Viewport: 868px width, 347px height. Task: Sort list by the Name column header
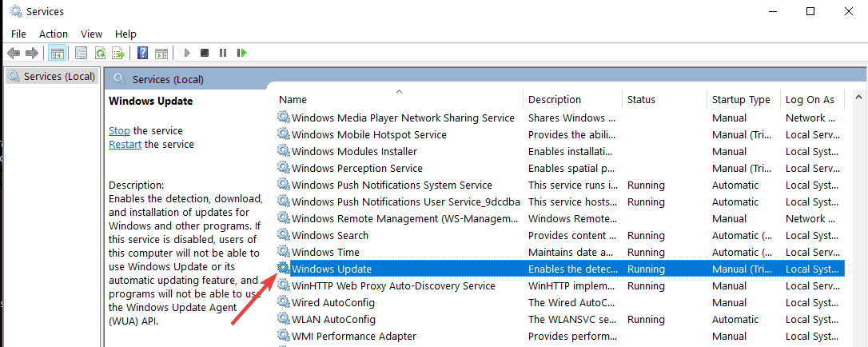293,100
